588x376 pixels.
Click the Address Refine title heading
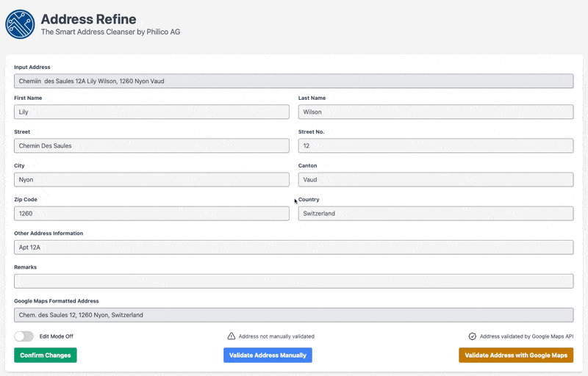[88, 19]
